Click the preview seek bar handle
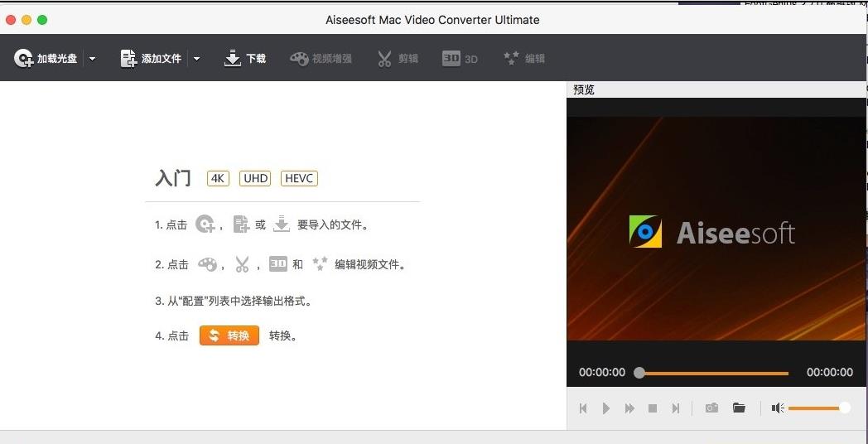 pos(639,373)
